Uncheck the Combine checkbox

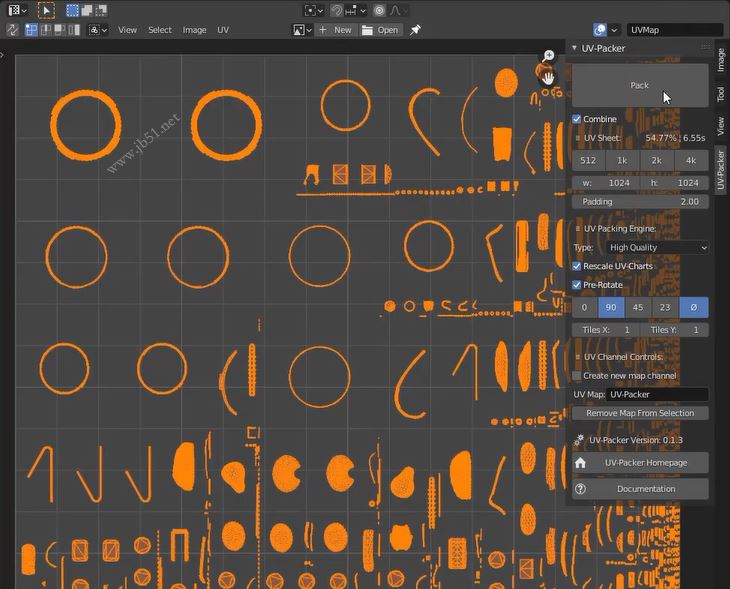(577, 119)
